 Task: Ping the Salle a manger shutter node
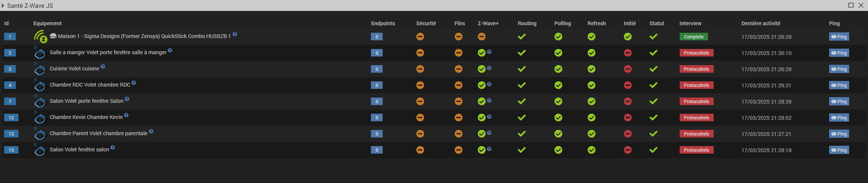click(839, 53)
